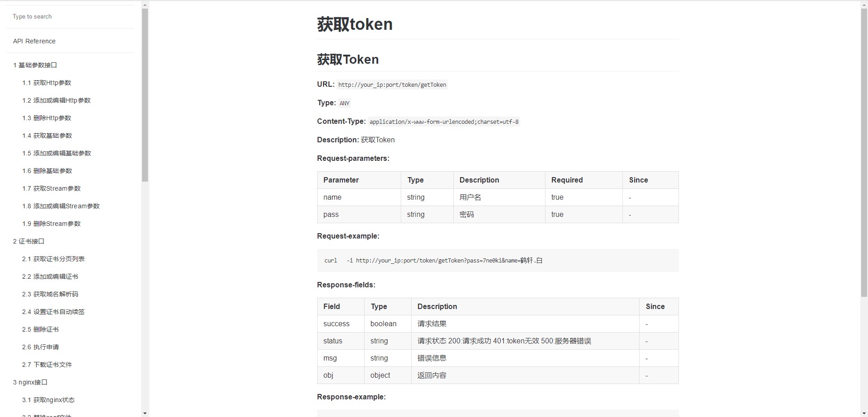The image size is (868, 417).
Task: Select the curl request example text
Action: click(x=432, y=260)
